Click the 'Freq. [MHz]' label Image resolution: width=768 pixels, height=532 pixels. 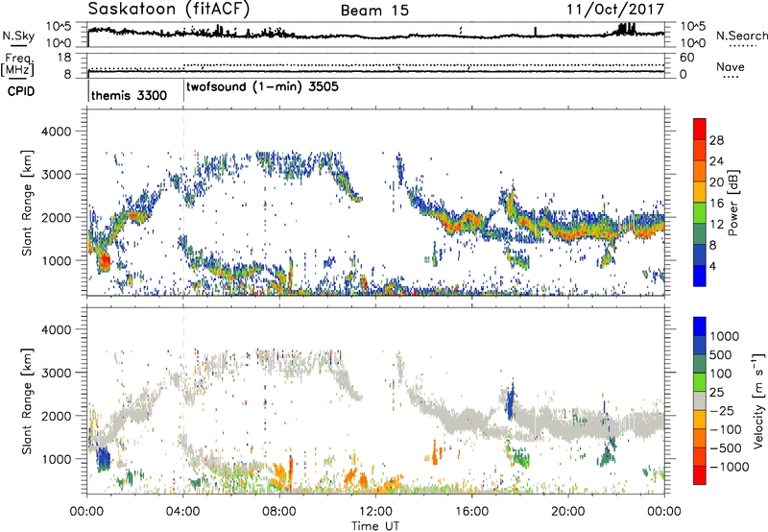click(18, 64)
